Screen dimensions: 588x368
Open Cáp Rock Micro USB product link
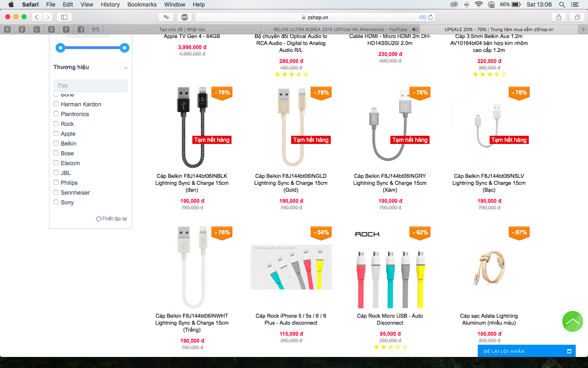390,319
